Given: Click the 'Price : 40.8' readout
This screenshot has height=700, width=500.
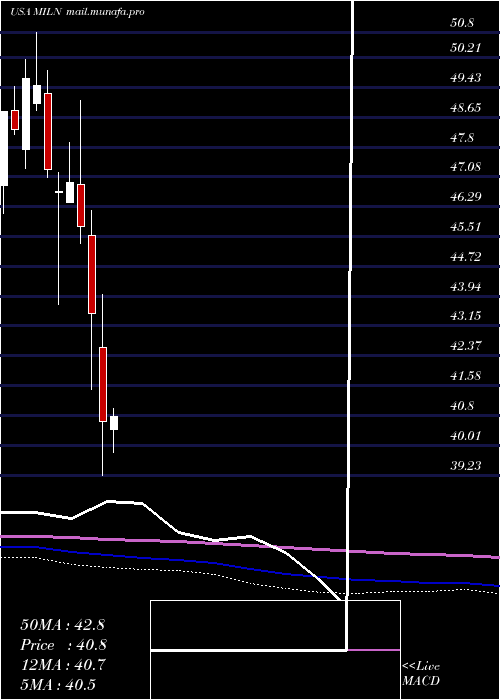Looking at the screenshot, I should point(63,645).
